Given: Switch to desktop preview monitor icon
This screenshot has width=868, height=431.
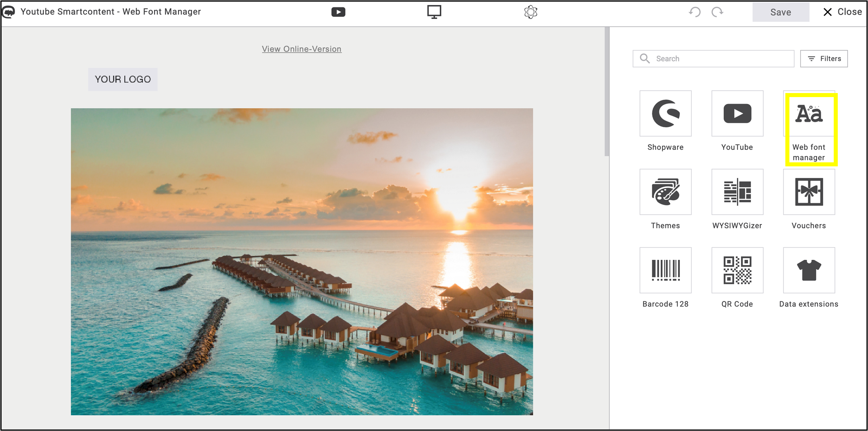Looking at the screenshot, I should [x=434, y=12].
